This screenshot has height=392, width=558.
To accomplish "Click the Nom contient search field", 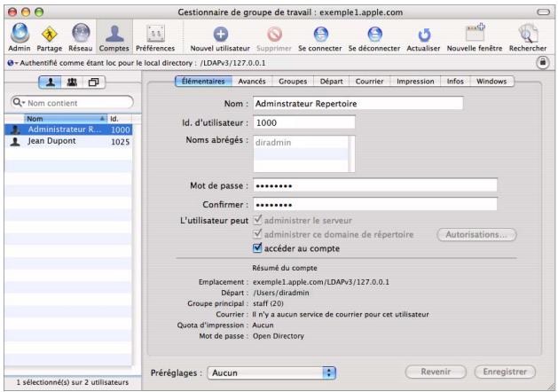I will point(72,103).
